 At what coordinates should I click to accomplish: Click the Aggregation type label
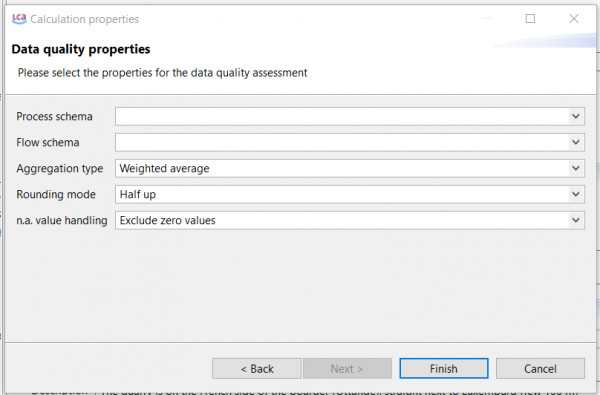pyautogui.click(x=60, y=168)
